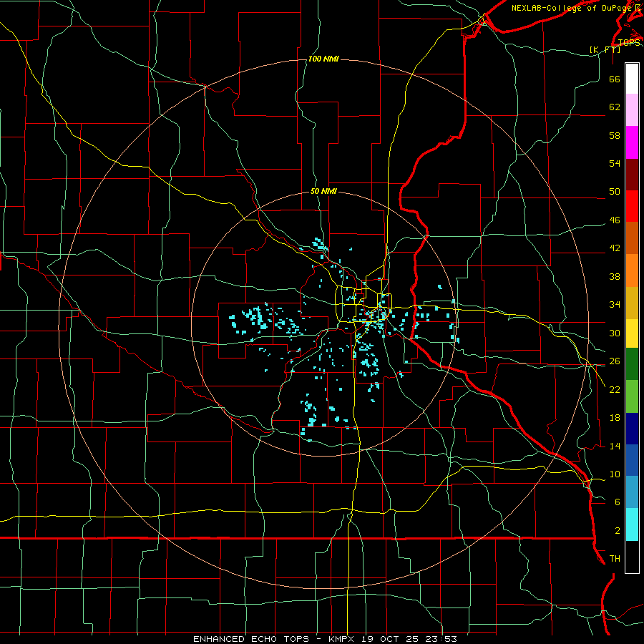Pick the cyan swatch at the legend bottom
The image size is (644, 644).
pyautogui.click(x=632, y=525)
